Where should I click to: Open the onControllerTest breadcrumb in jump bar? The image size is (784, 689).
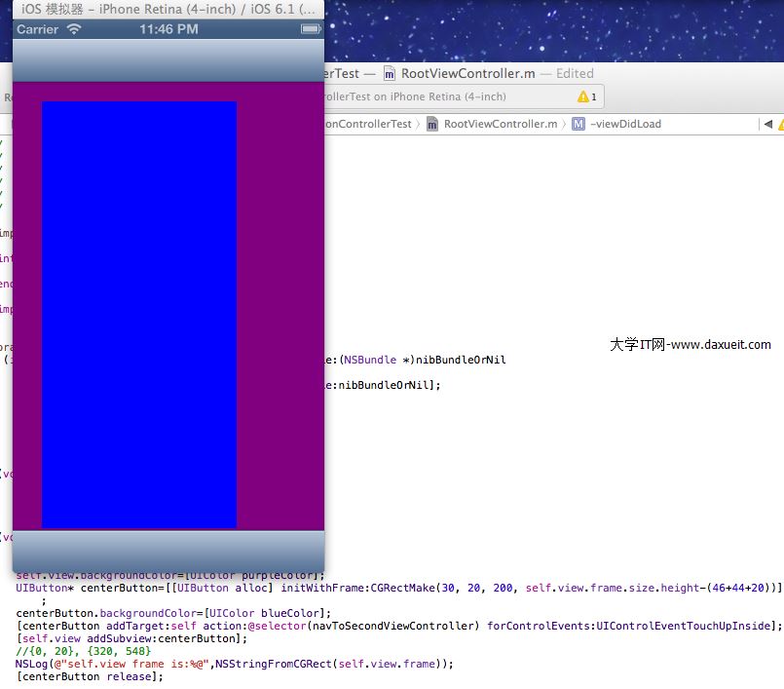[368, 124]
